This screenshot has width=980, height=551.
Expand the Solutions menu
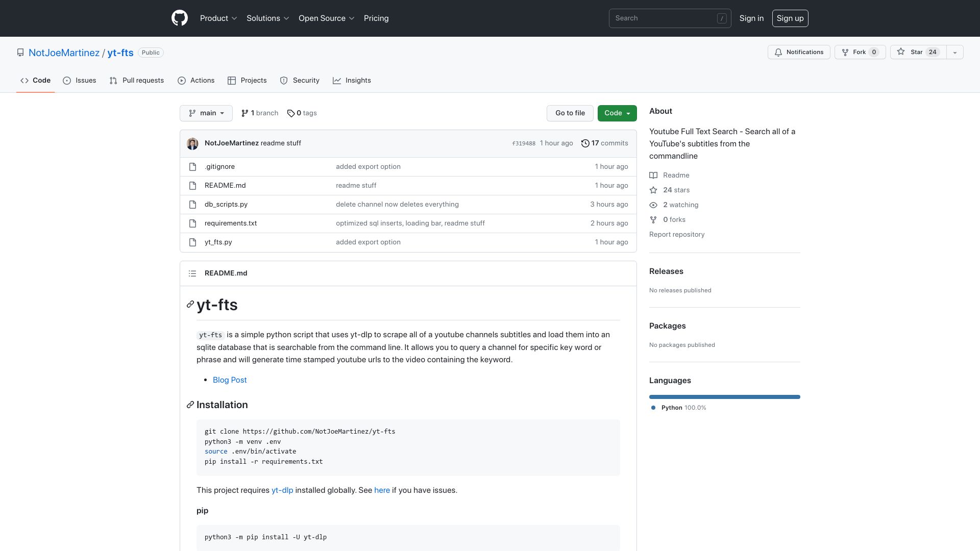point(268,18)
